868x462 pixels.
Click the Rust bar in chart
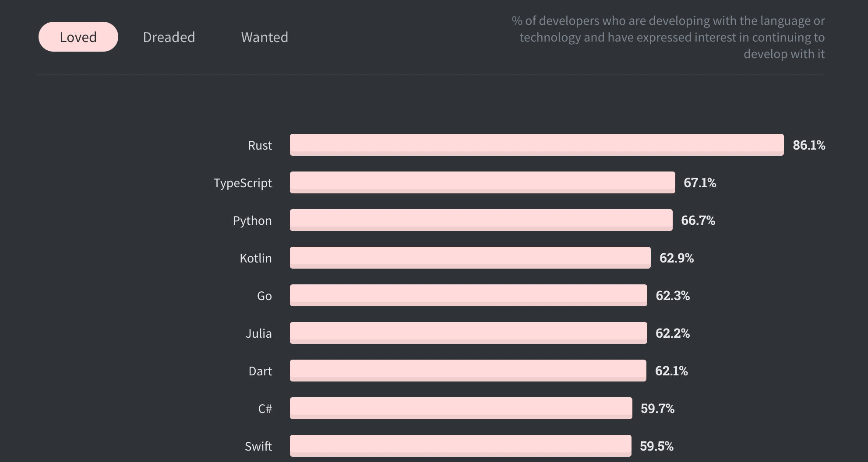(536, 145)
